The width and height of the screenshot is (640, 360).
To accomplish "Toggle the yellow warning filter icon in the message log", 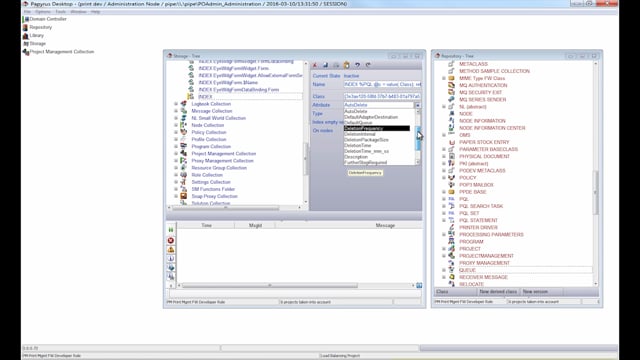I will click(x=171, y=250).
